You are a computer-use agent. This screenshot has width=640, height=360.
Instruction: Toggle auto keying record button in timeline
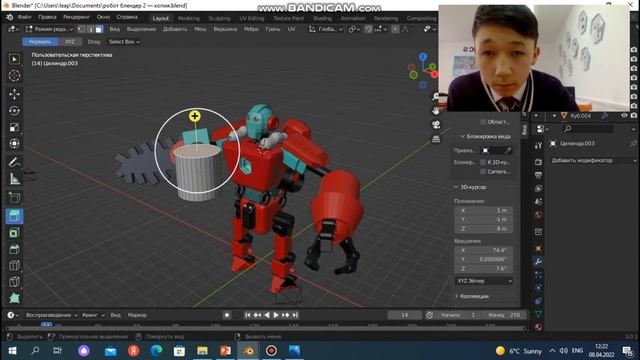(x=227, y=315)
